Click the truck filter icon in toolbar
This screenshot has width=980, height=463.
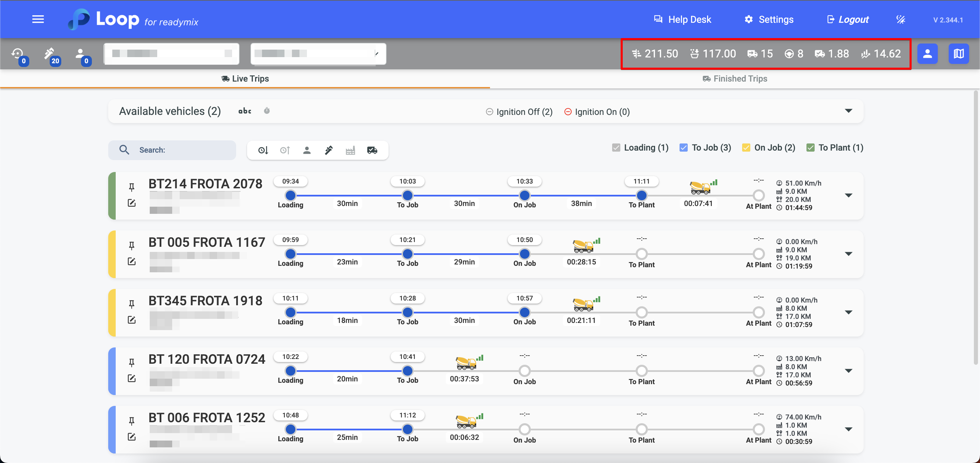(x=372, y=150)
